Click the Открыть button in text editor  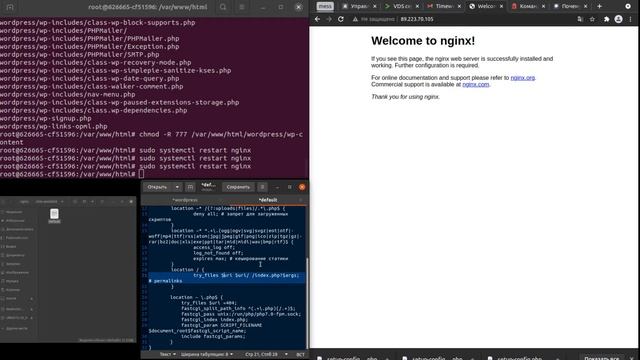pos(158,187)
